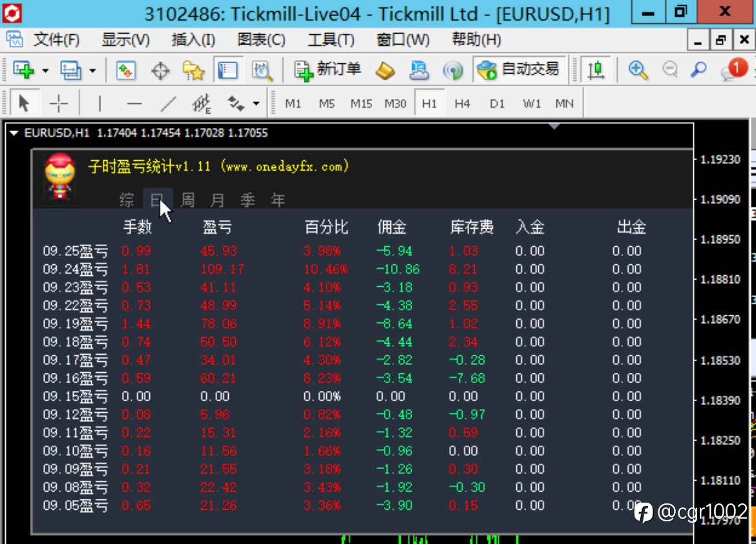Select the crosshair tool
Viewport: 756px width, 544px height.
[x=58, y=103]
